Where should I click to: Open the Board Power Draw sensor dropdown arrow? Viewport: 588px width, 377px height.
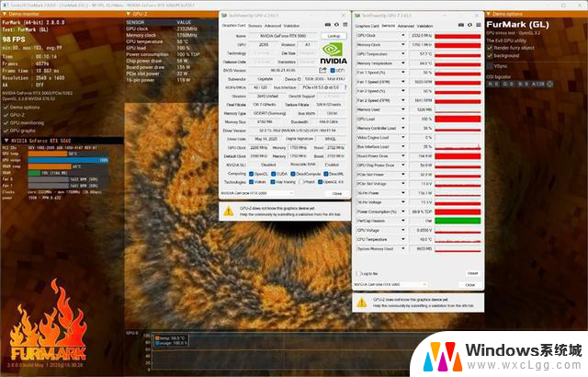(403, 155)
